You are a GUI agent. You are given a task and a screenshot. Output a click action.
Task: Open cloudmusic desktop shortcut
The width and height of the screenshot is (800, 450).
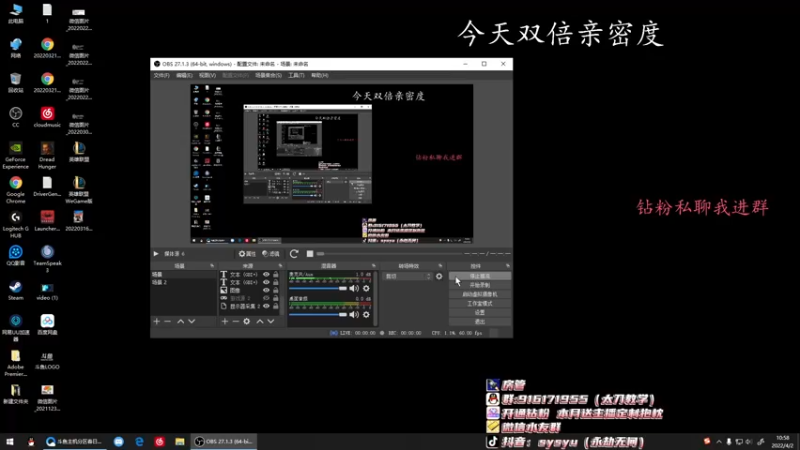pyautogui.click(x=47, y=117)
